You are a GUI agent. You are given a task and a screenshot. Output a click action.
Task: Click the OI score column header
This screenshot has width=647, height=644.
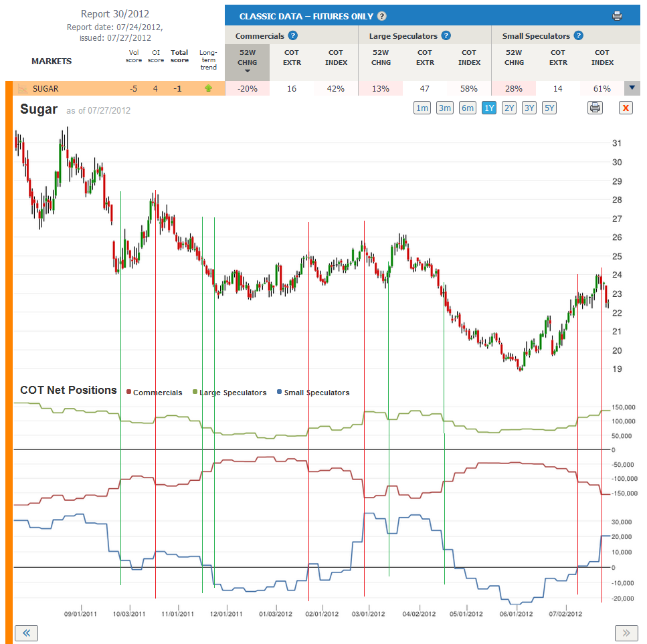155,56
